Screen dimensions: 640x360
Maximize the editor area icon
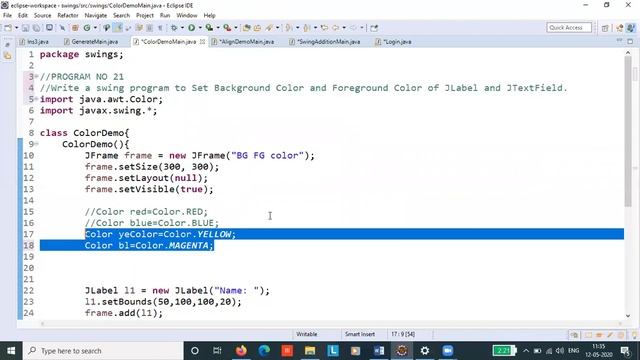point(631,41)
